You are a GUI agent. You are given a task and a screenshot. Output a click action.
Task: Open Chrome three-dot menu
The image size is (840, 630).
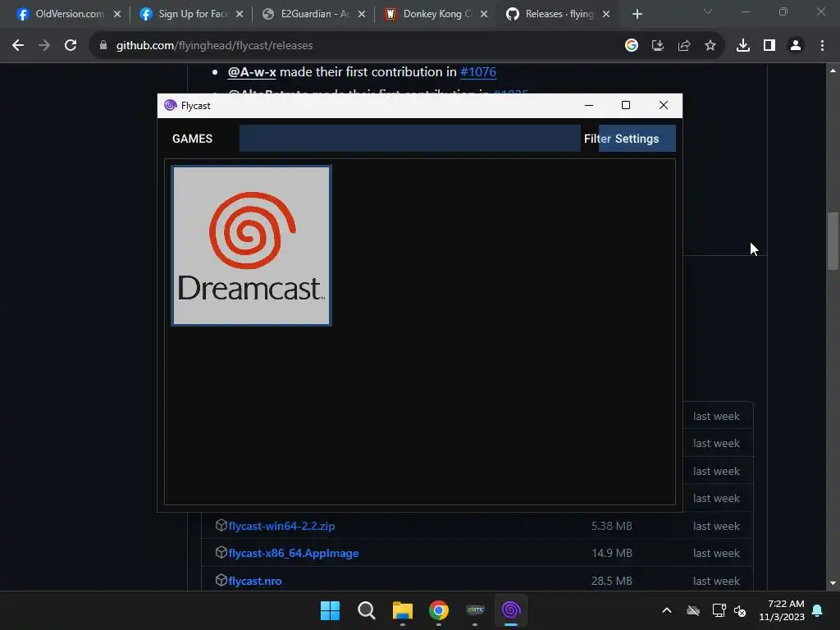point(822,46)
